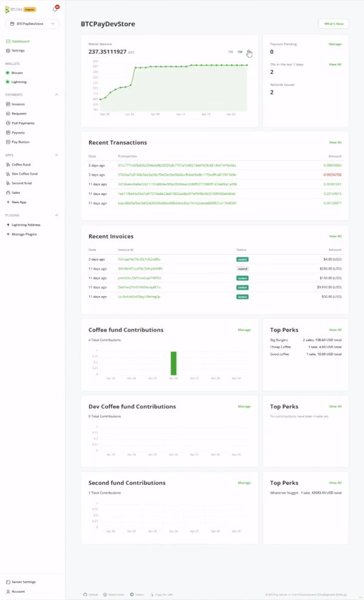The width and height of the screenshot is (364, 600).
Task: Click the Copy Tor URL icon in the footer
Action: (152, 595)
